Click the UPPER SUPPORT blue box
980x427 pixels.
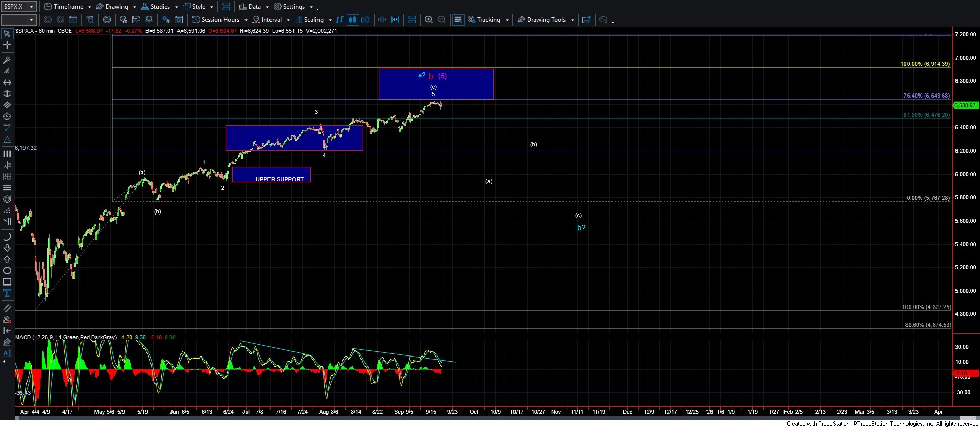click(x=271, y=174)
